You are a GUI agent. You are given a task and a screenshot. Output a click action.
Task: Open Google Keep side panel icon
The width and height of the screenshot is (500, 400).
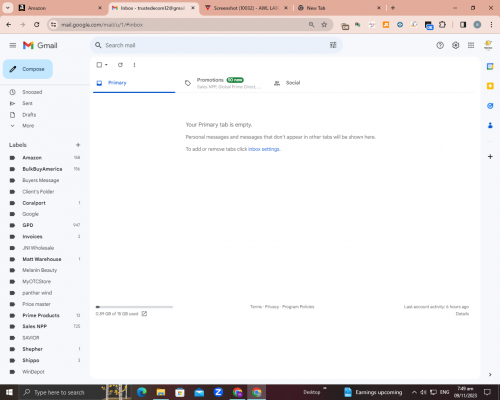coord(490,86)
